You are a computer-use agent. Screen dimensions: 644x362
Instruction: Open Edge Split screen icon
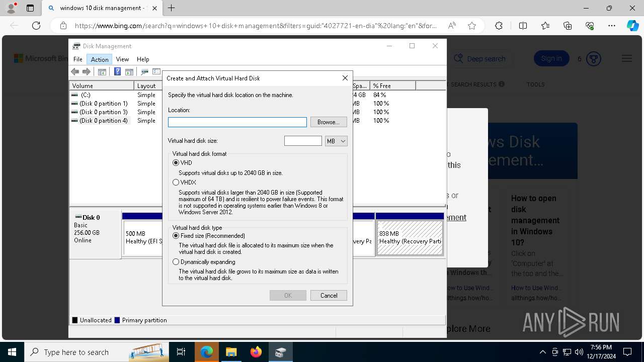coord(523,26)
